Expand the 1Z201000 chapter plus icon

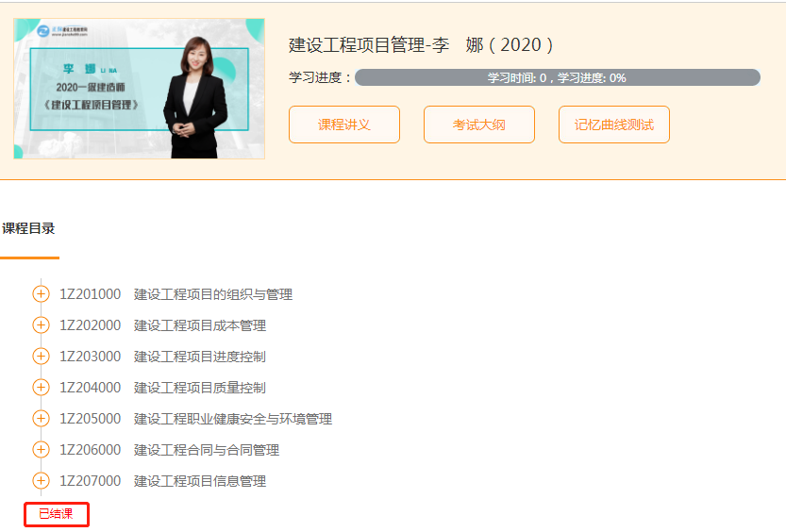click(x=41, y=294)
